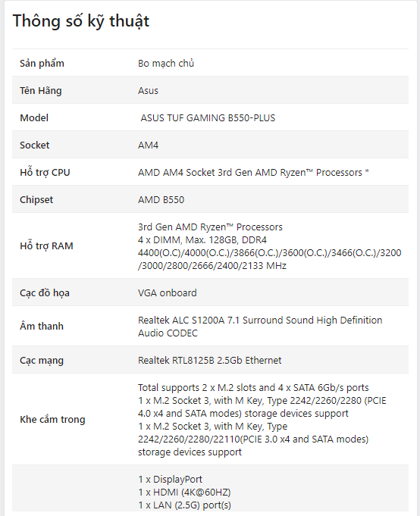This screenshot has height=516, width=420.
Task: Select the Tên Hãng label
Action: (x=41, y=90)
